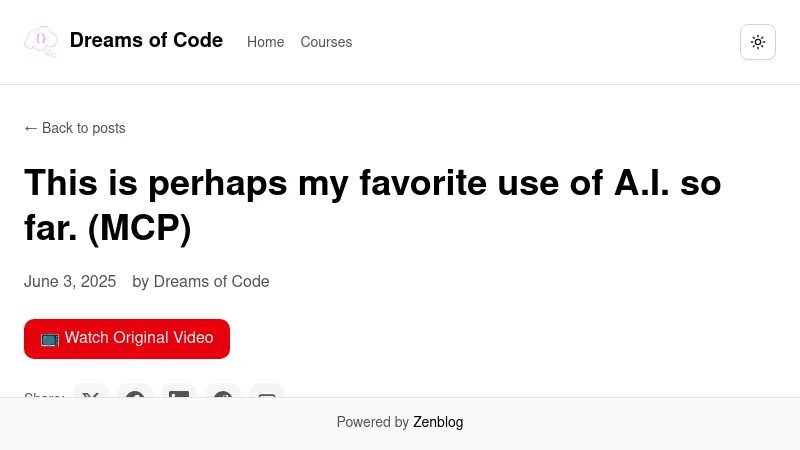This screenshot has width=800, height=450.
Task: Click the Share label before the social icons
Action: pos(44,394)
